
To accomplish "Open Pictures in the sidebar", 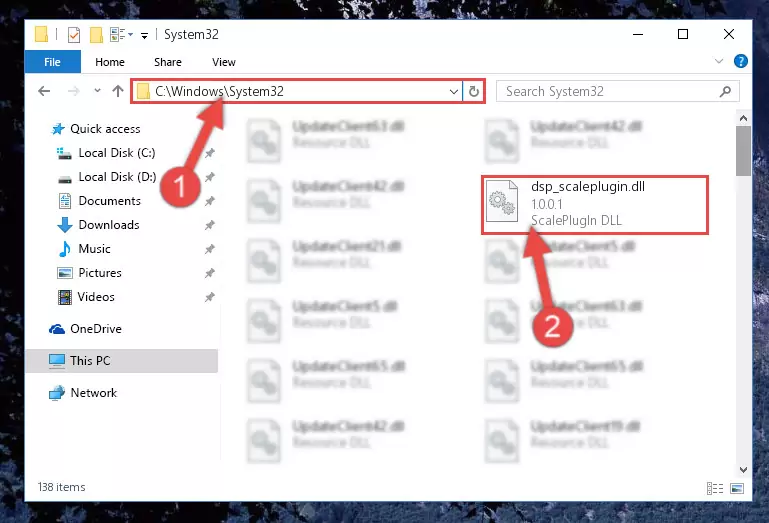I will tap(100, 273).
